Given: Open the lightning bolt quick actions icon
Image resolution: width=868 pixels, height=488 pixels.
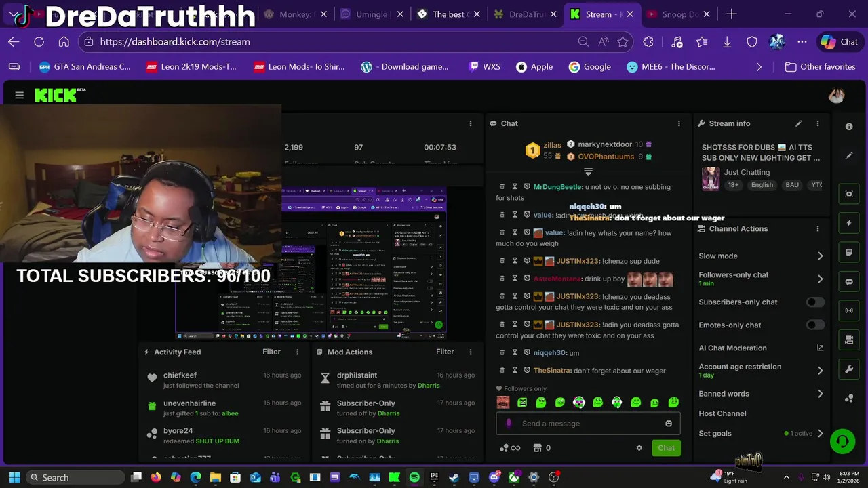Looking at the screenshot, I should 849,223.
